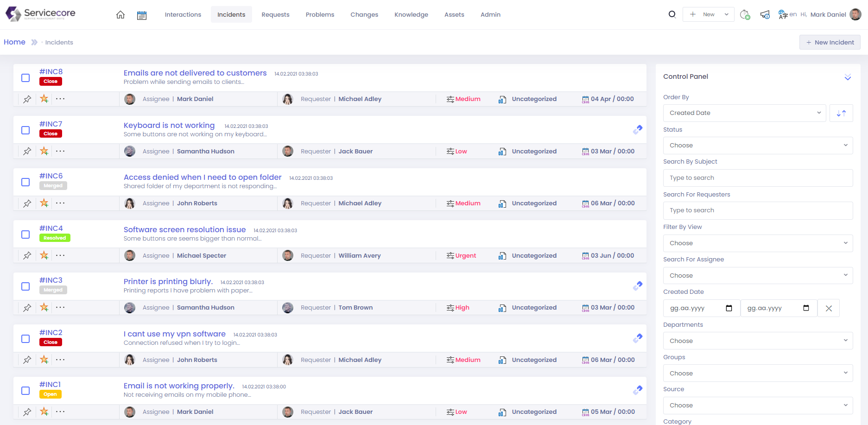Star the INC7 incident as favorite

[x=44, y=151]
